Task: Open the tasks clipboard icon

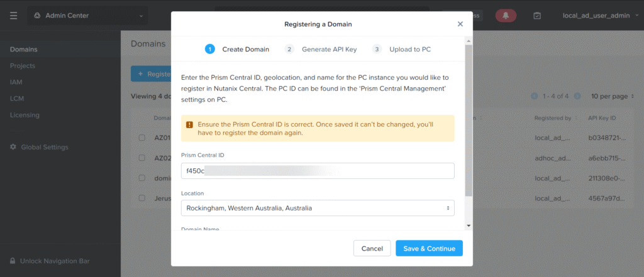Action: pyautogui.click(x=537, y=16)
